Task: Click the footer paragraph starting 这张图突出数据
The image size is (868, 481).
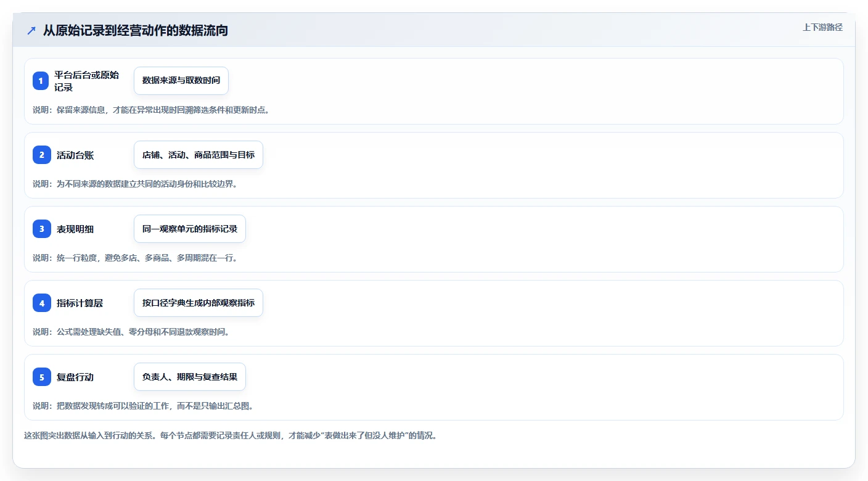Action: [x=231, y=435]
